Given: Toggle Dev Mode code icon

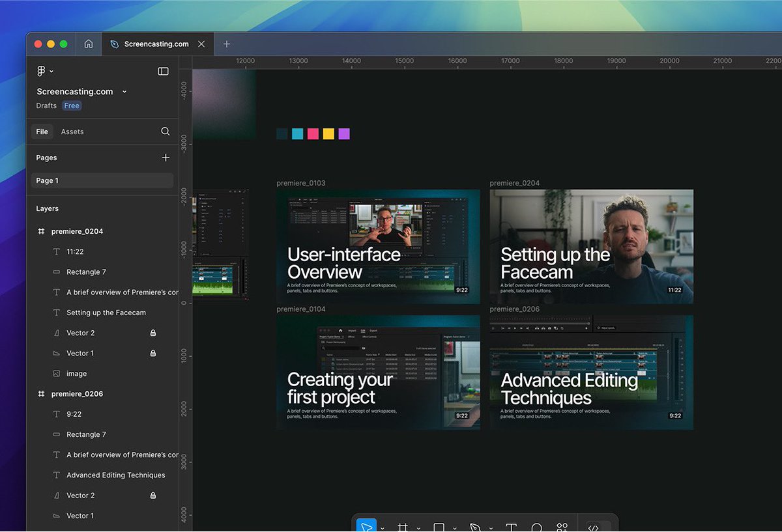Looking at the screenshot, I should pos(593,527).
